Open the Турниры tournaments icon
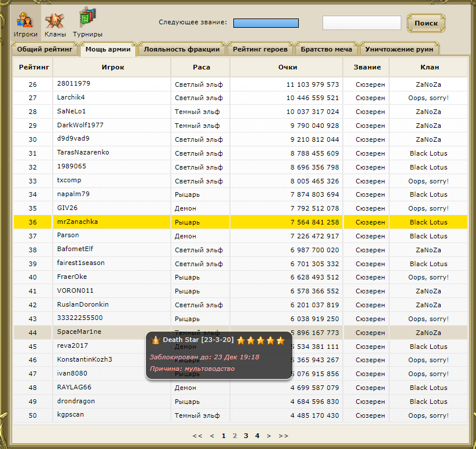The height and width of the screenshot is (449, 476). (87, 22)
